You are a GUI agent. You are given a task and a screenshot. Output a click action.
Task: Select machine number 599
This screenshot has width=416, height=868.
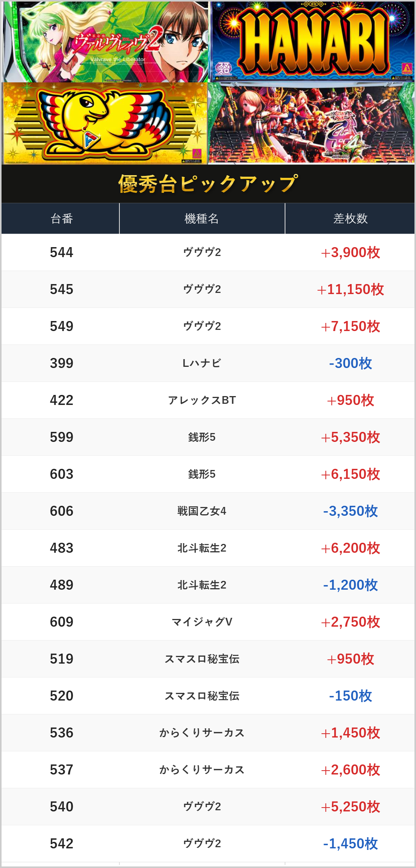61,437
